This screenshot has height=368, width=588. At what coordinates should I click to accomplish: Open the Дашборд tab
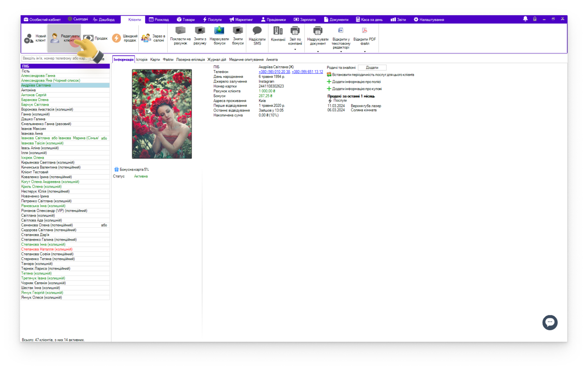tap(104, 20)
